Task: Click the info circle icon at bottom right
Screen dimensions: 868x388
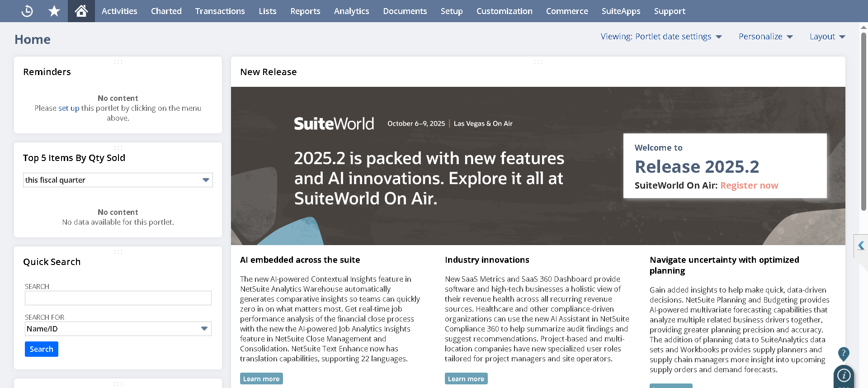Action: pyautogui.click(x=844, y=375)
